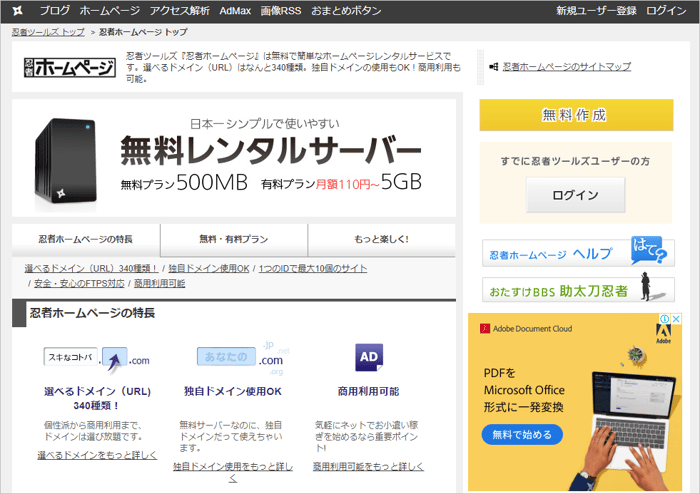The height and width of the screenshot is (494, 700).
Task: Click the black server tower image
Action: tap(65, 162)
